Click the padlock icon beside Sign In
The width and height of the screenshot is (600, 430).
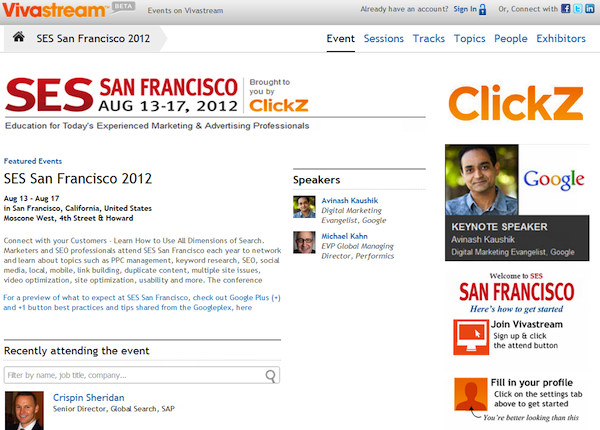pyautogui.click(x=483, y=9)
